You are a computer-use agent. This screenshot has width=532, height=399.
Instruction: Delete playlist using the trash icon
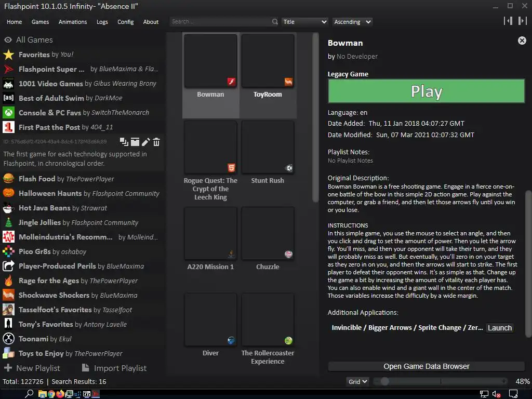156,142
